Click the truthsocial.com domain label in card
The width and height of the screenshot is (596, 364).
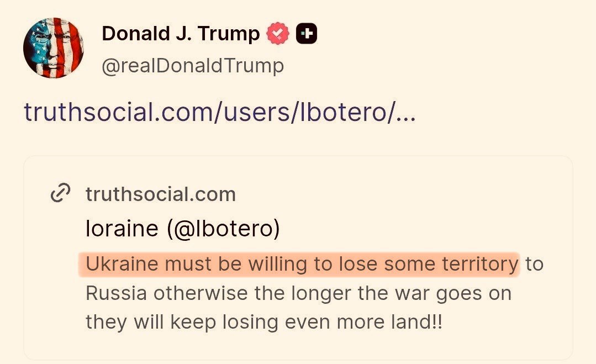pos(161,194)
